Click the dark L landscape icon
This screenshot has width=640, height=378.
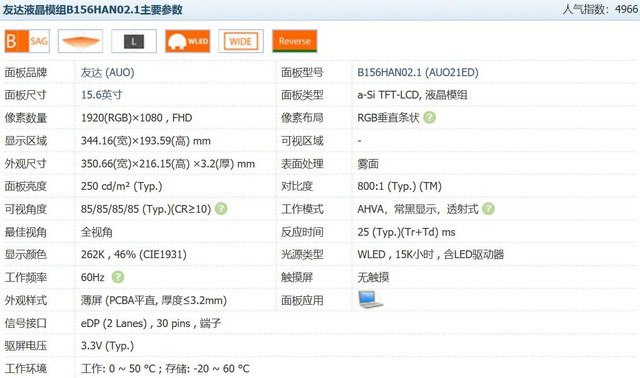point(134,41)
